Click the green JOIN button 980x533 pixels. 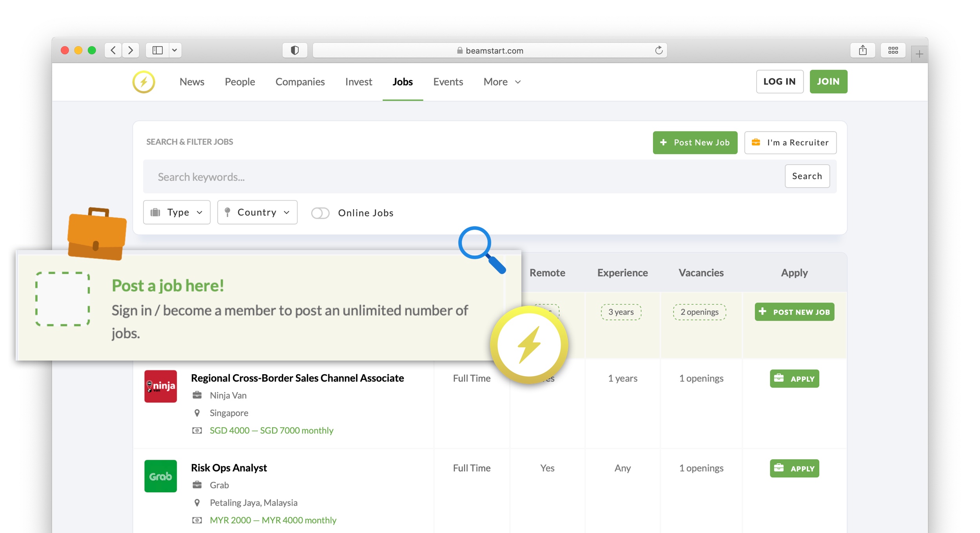tap(828, 82)
